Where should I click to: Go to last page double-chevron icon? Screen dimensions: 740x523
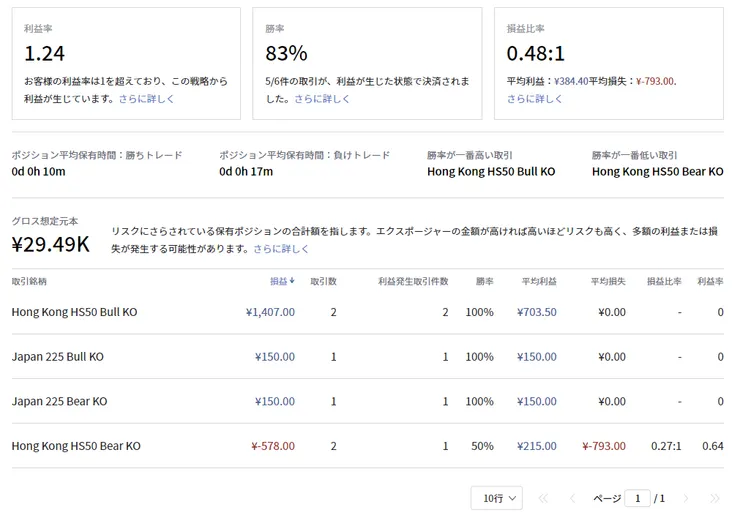pyautogui.click(x=714, y=498)
